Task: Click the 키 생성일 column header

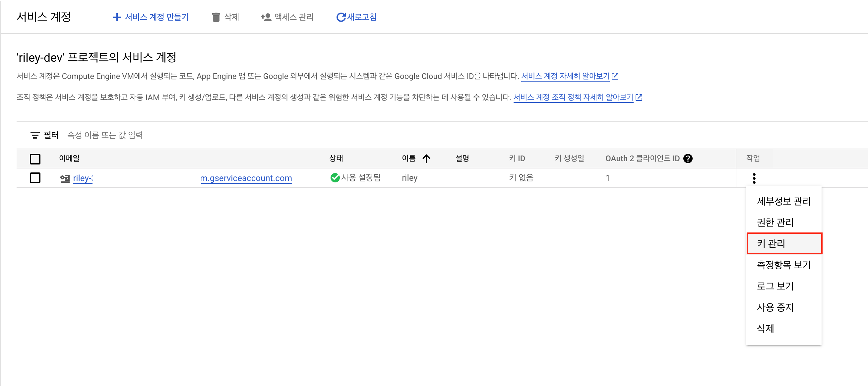Action: 569,158
